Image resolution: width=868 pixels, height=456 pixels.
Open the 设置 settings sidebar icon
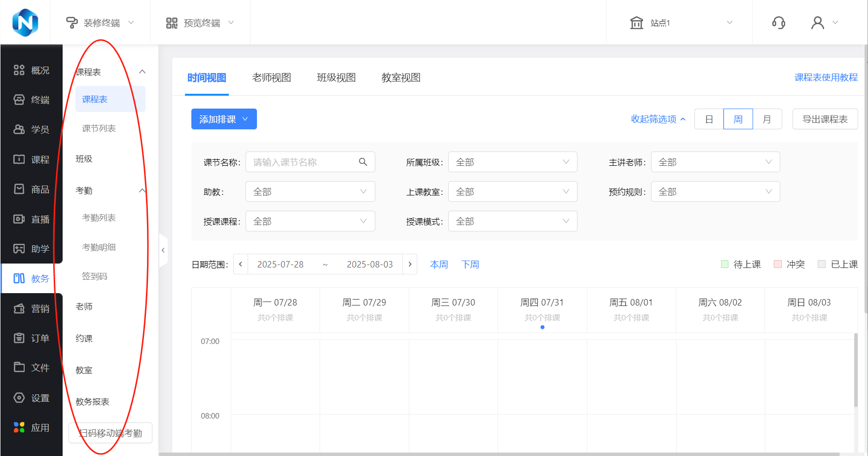click(x=19, y=398)
